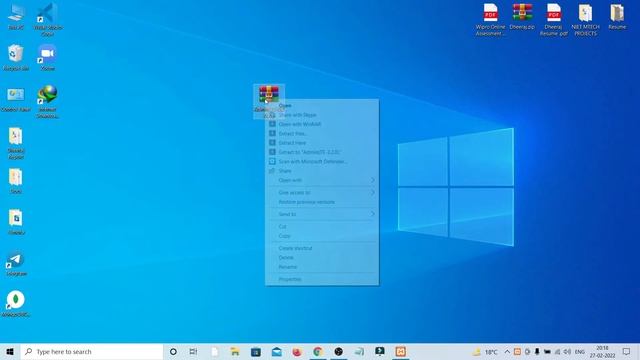Expand the Open with submenu
This screenshot has width=640, height=360.
coord(322,180)
